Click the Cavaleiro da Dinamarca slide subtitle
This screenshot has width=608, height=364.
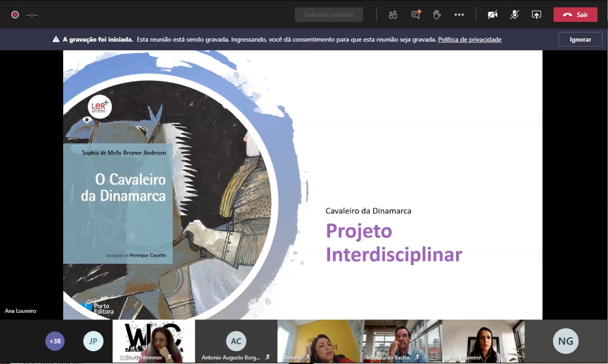point(369,211)
